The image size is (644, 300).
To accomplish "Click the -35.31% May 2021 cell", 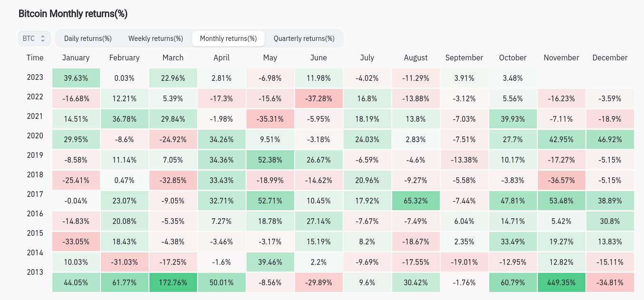I will [270, 119].
